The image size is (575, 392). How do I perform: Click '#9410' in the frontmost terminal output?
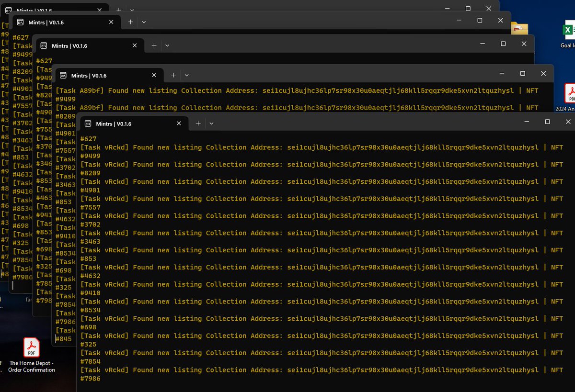(90, 293)
